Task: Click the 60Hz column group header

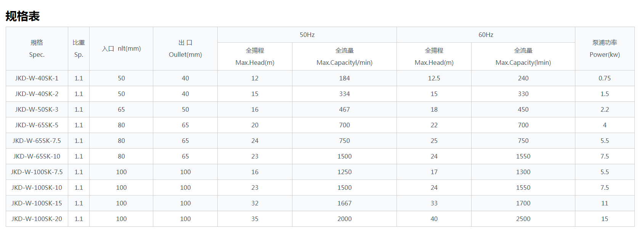Action: coord(486,35)
